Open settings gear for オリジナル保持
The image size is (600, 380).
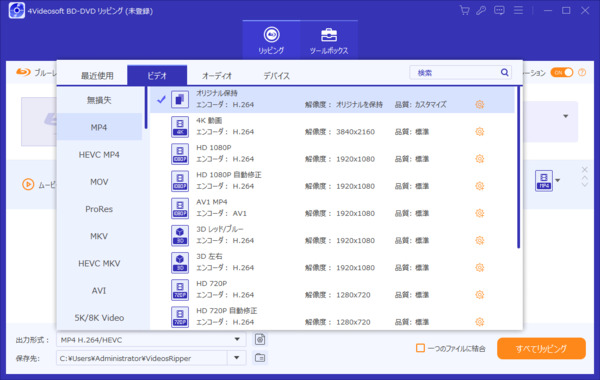pos(479,104)
